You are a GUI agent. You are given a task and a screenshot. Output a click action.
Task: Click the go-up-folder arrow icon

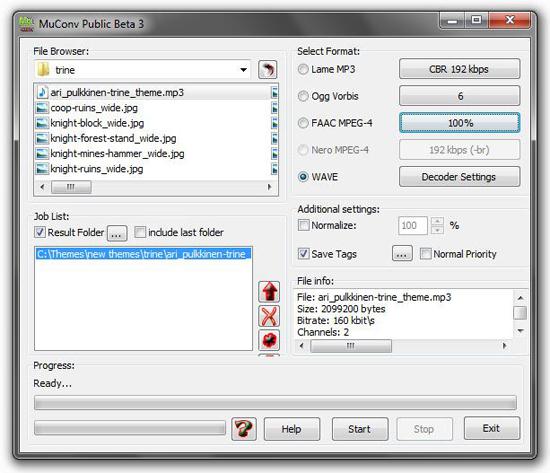pyautogui.click(x=267, y=70)
